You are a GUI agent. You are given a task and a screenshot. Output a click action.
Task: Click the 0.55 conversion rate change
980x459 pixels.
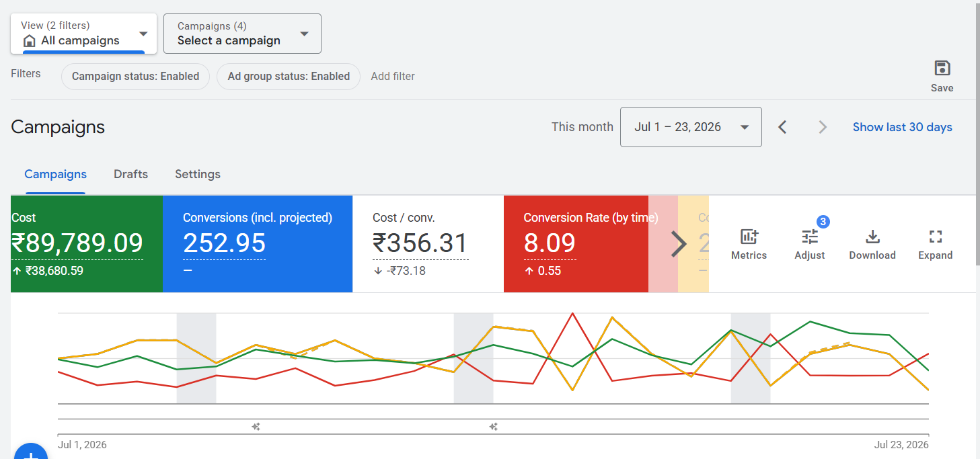click(x=550, y=271)
